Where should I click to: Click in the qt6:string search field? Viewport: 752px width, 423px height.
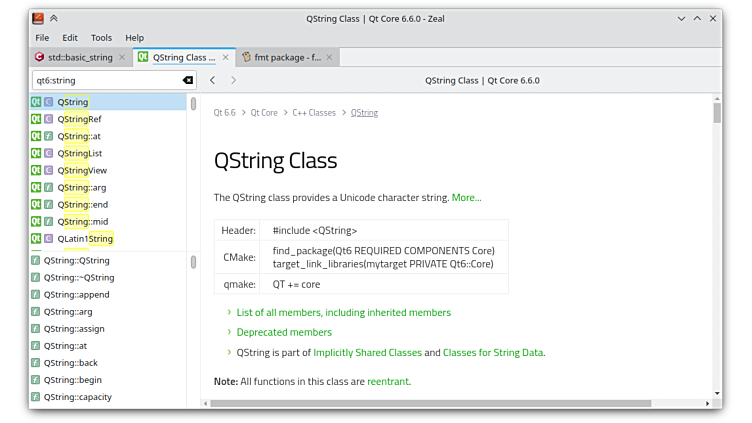click(105, 80)
